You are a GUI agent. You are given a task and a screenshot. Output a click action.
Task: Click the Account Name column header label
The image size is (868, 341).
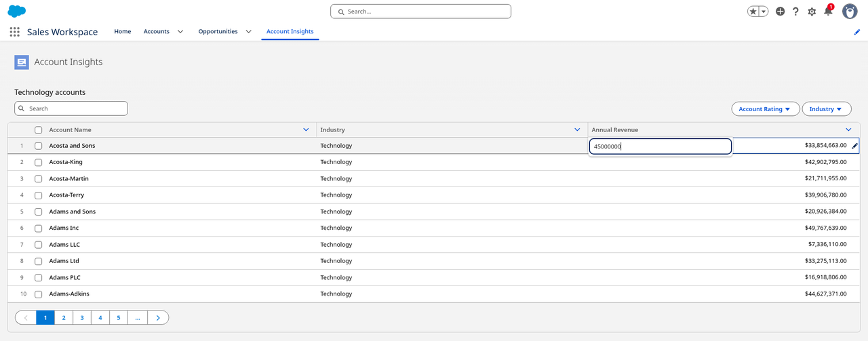pyautogui.click(x=70, y=130)
